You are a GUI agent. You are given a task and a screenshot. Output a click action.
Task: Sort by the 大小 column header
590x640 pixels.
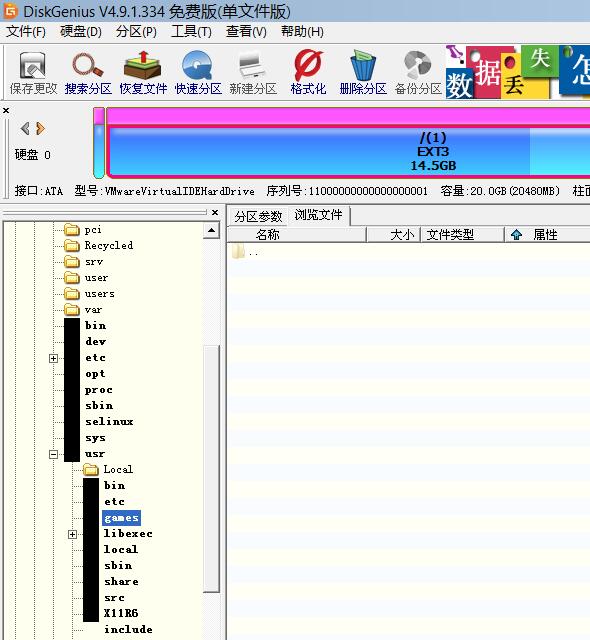click(394, 235)
